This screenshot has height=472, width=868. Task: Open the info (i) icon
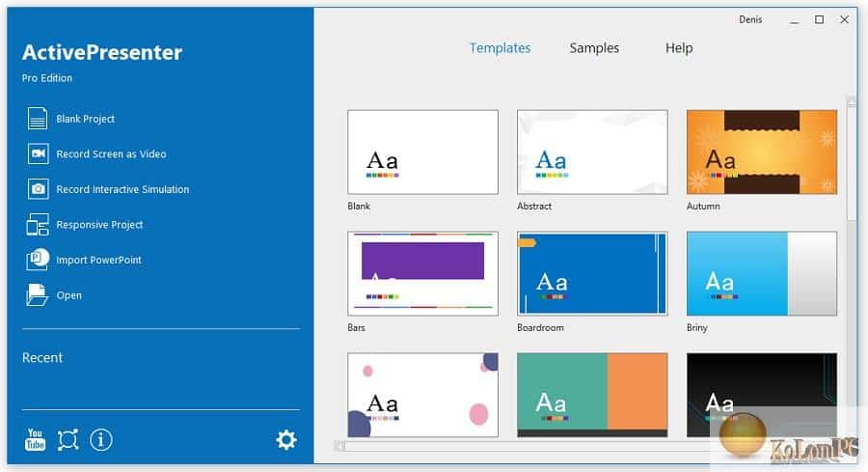click(x=100, y=440)
